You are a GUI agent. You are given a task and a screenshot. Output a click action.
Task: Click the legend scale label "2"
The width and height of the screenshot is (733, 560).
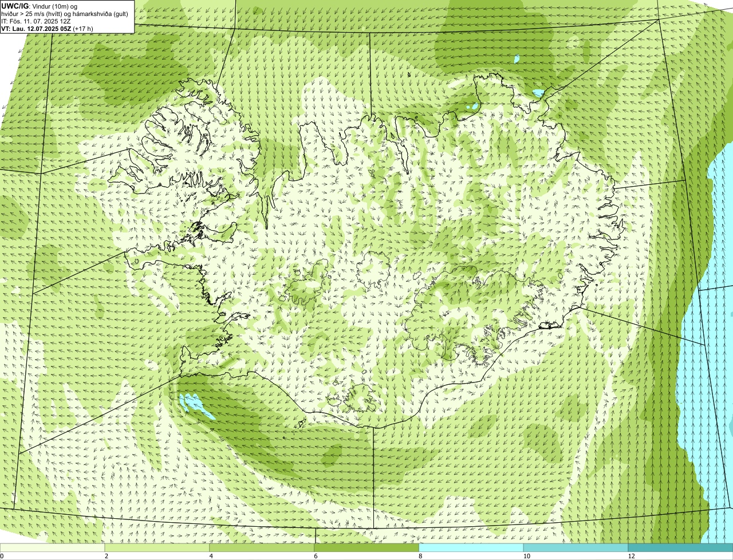[x=106, y=556]
